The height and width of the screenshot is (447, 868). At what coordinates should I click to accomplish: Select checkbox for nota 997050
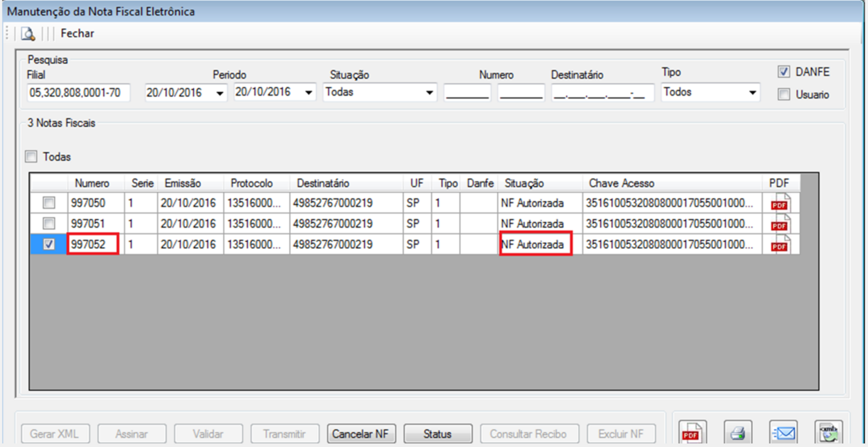[48, 203]
